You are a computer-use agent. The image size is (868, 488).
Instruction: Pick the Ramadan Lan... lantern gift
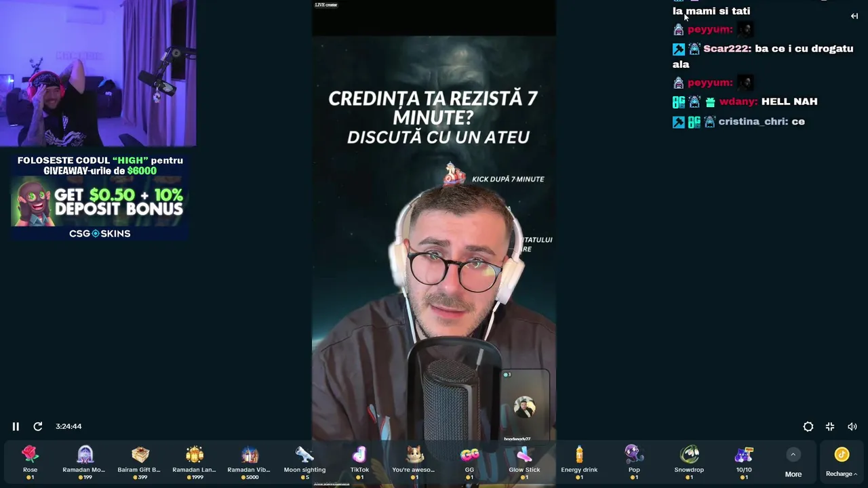tap(194, 462)
